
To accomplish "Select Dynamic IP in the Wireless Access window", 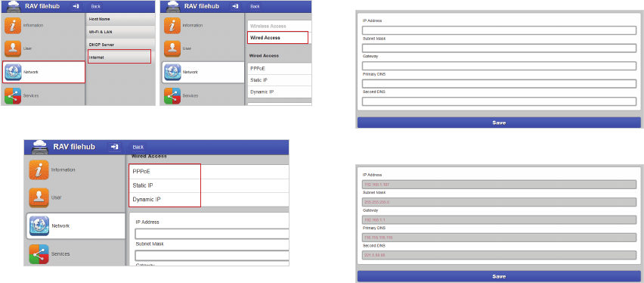I will click(280, 92).
